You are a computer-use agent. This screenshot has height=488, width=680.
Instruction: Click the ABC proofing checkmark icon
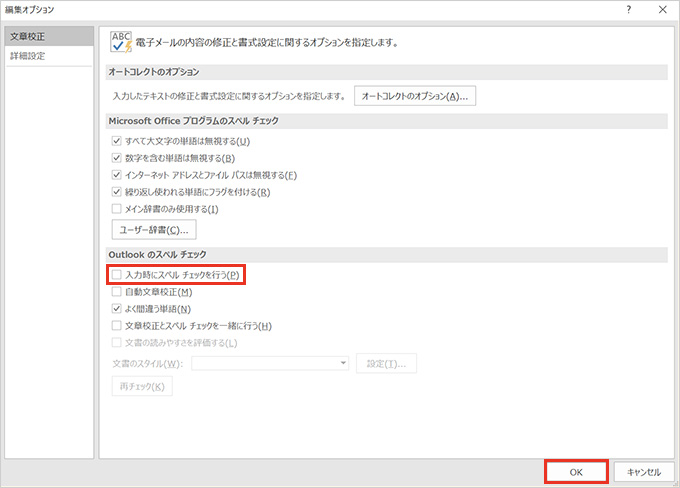click(123, 42)
